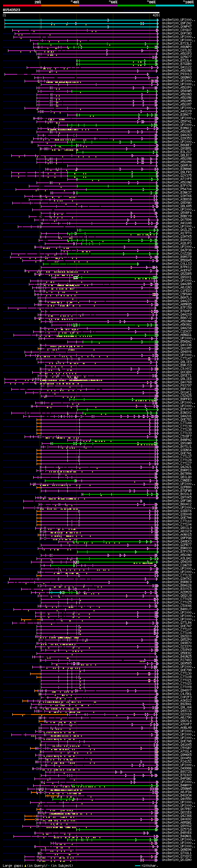Viewport: 197px width, 868px height.
Task: Click UniRef100_B1H0S2 label
Action: (x=177, y=240)
